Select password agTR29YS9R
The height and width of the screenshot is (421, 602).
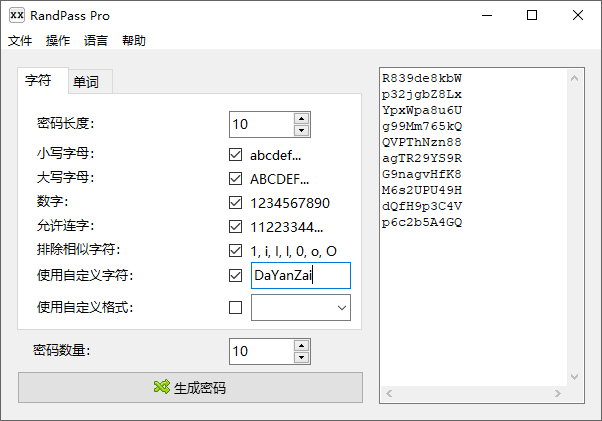[422, 158]
